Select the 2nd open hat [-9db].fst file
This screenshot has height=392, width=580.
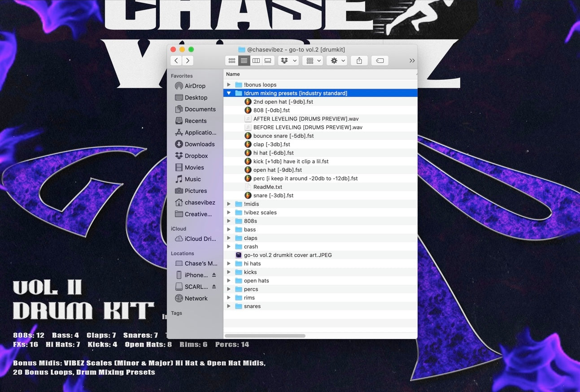(320, 102)
